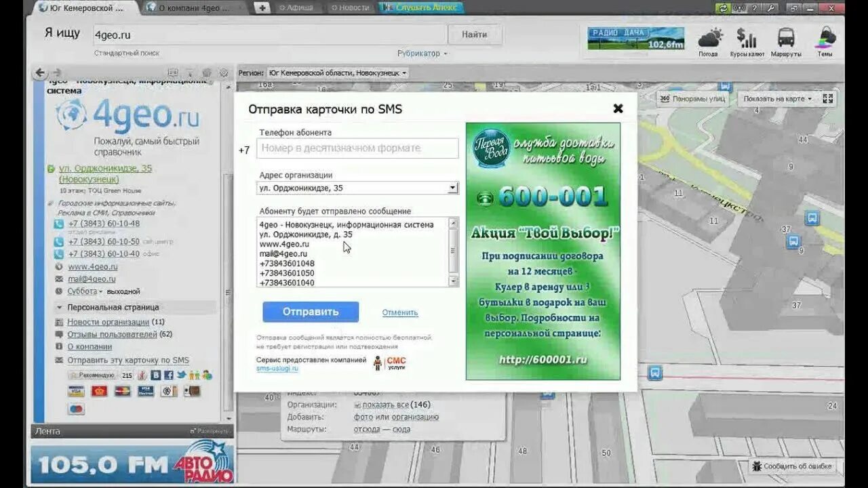Toggle fullscreen map icon

[828, 99]
